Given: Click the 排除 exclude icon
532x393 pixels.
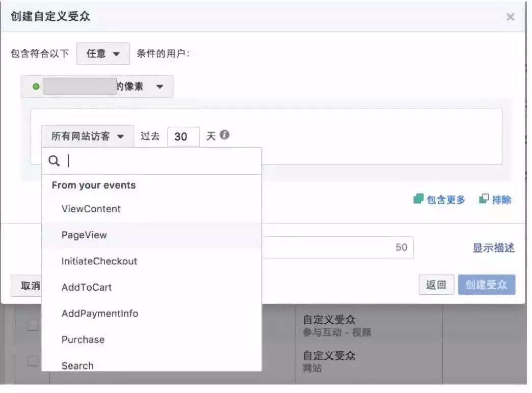Looking at the screenshot, I should (x=484, y=200).
